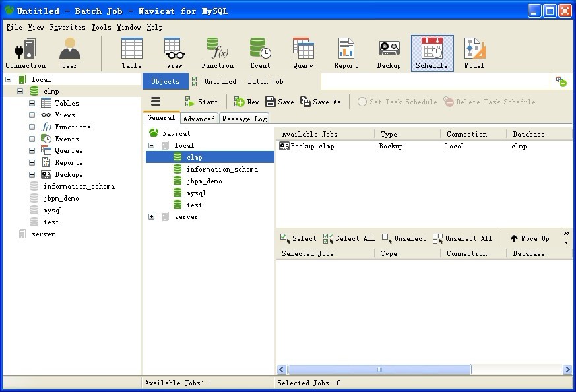Image resolution: width=576 pixels, height=392 pixels.
Task: Open the File menu
Action: [15, 27]
